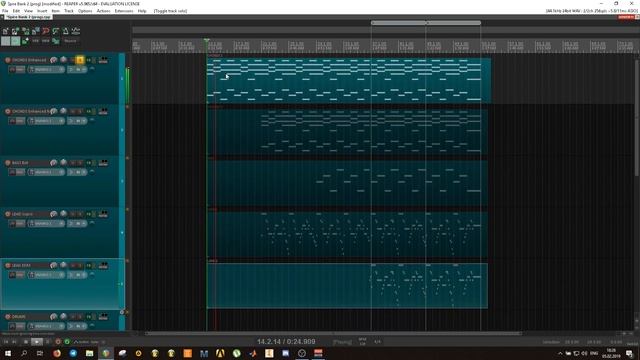Click the time signature 4/4 field
Screen dimensions: 640x360
click(x=378, y=342)
